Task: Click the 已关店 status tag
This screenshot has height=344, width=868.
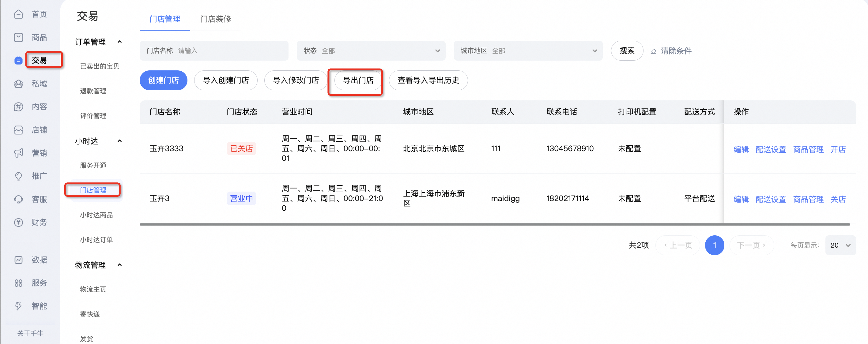Action: (241, 148)
